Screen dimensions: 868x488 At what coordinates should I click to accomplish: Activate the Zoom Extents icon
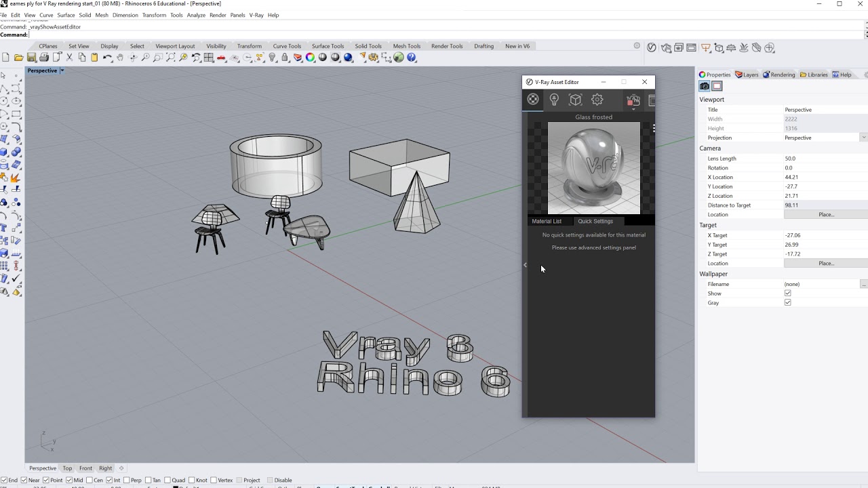tap(171, 58)
